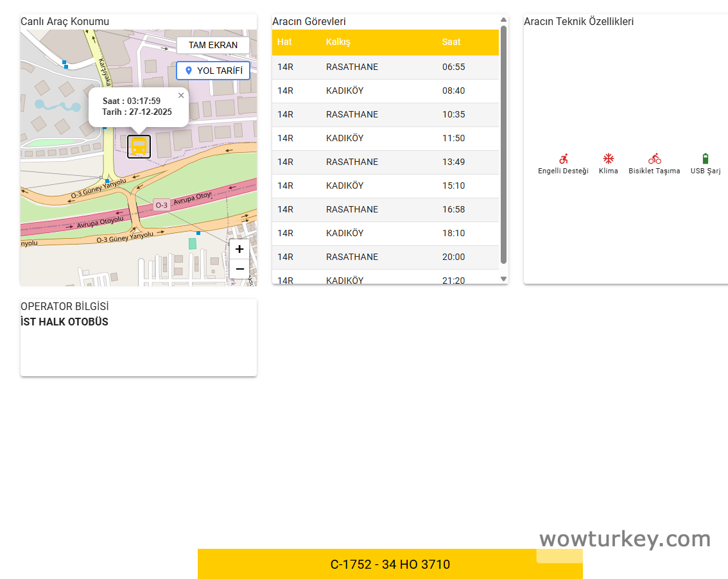
Task: Click the blue location pin inside YOL TARİFİ
Action: 188,71
